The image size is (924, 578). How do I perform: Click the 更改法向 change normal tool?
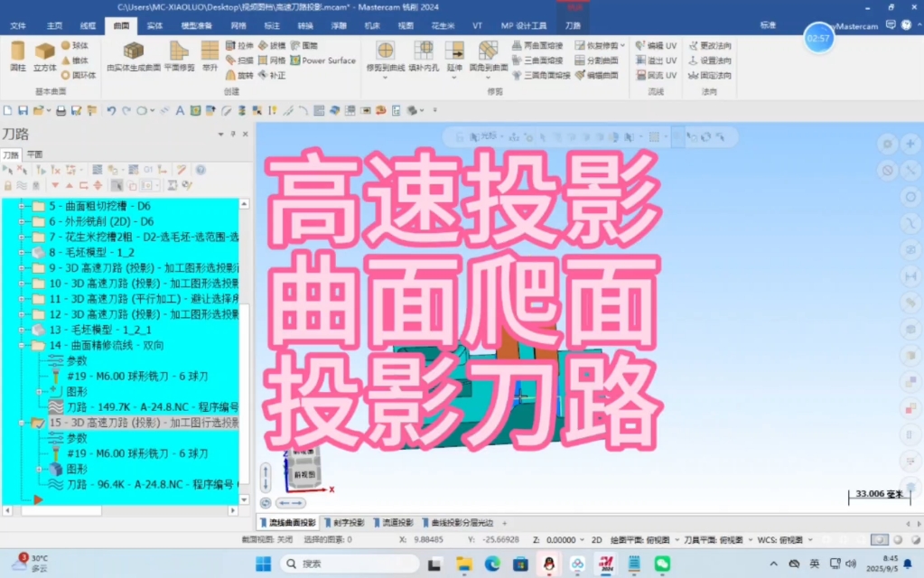pos(710,45)
